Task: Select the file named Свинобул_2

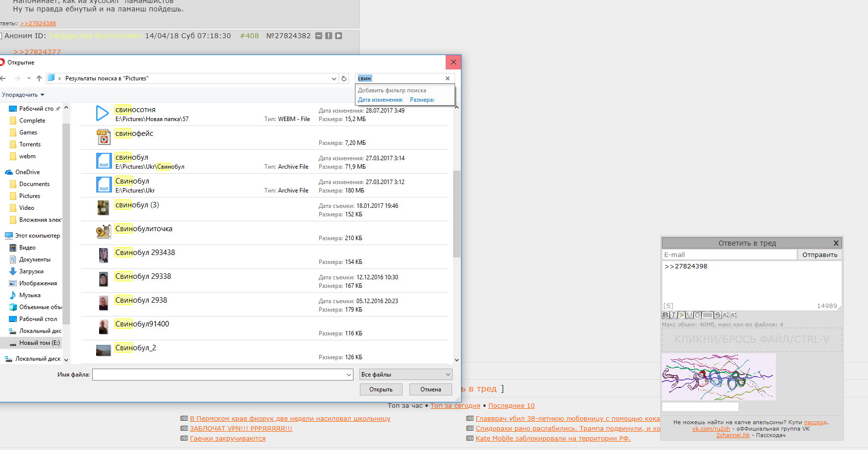Action: (136, 348)
